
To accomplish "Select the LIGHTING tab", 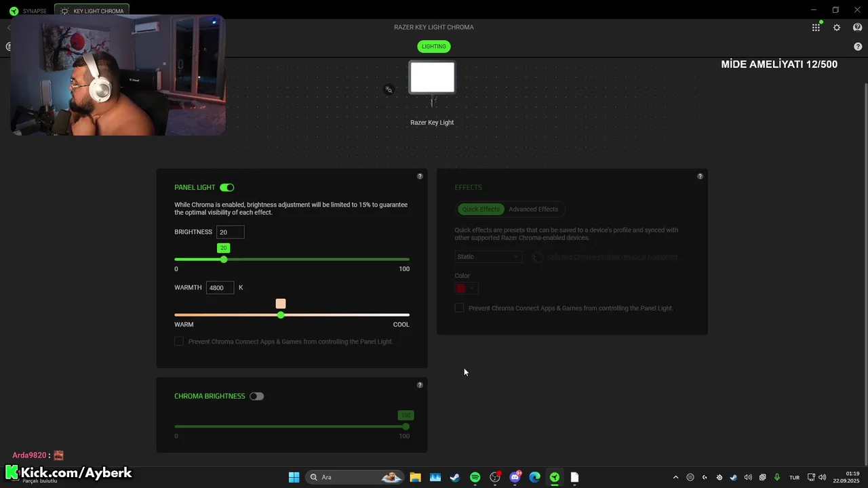I will pos(434,46).
